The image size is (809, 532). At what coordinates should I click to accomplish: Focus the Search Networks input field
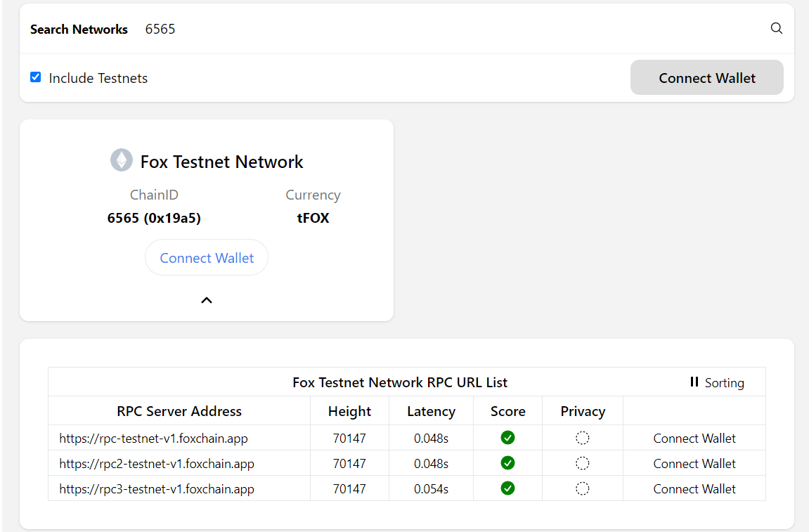tap(449, 29)
